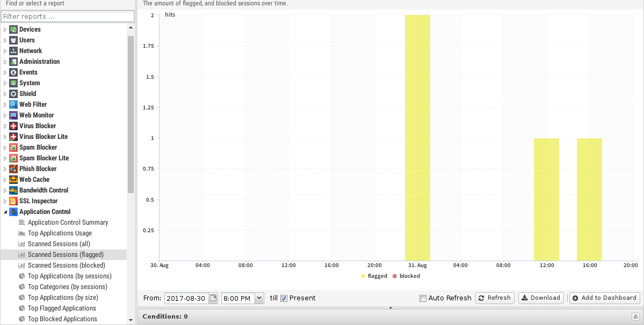Open the 8:00 PM time dropdown

pos(259,298)
